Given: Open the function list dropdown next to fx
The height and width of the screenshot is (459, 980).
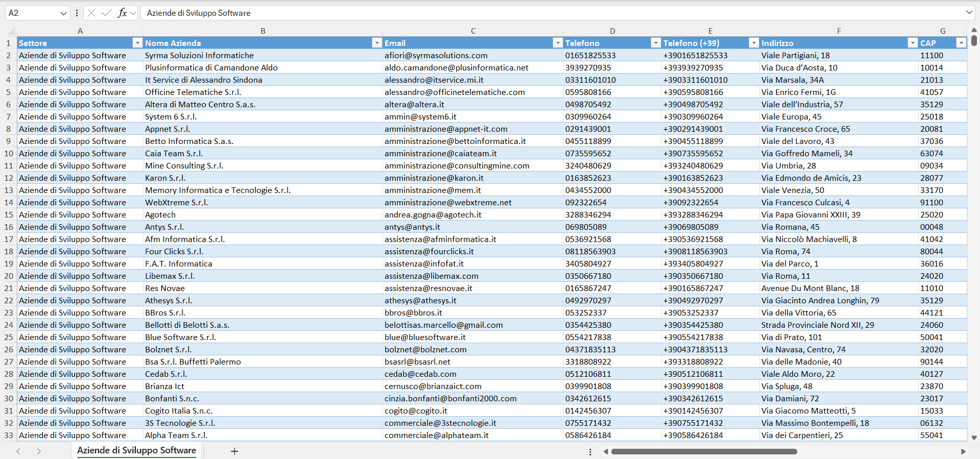Looking at the screenshot, I should pos(133,13).
